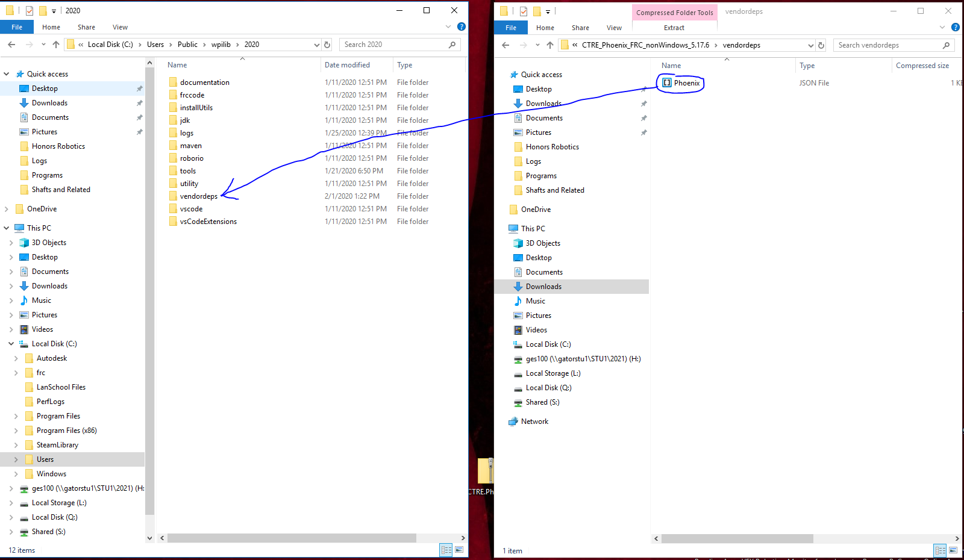Image resolution: width=964 pixels, height=560 pixels.
Task: Open the frccode folder icon
Action: coord(173,95)
